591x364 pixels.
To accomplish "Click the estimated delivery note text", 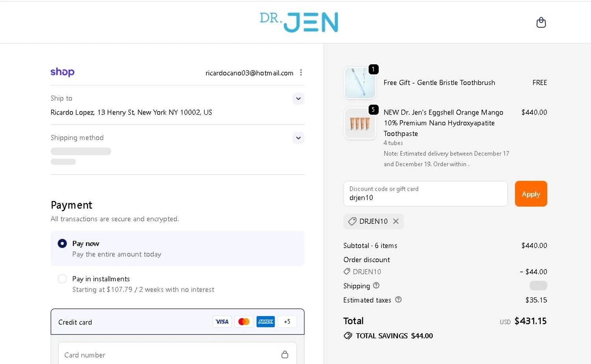I will 446,159.
